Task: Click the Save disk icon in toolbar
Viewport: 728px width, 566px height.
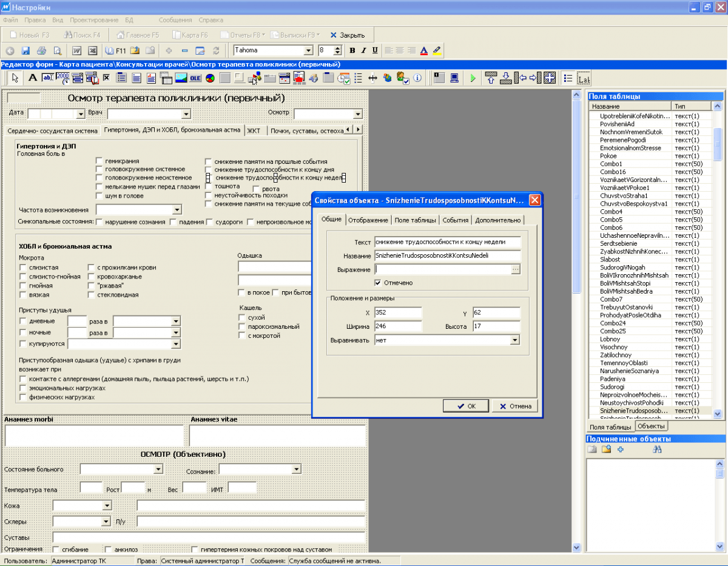Action: [25, 51]
